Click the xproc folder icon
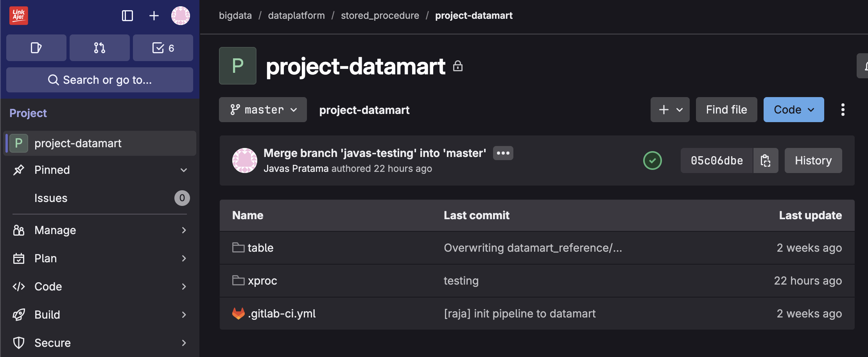 (x=239, y=280)
